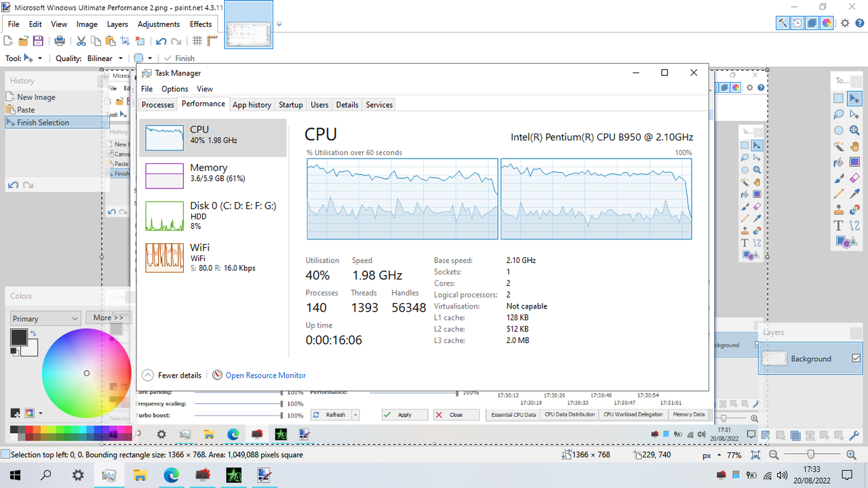Activate Ellipse Select in paint.net's Tools panel
This screenshot has width=868, height=488.
click(x=839, y=130)
